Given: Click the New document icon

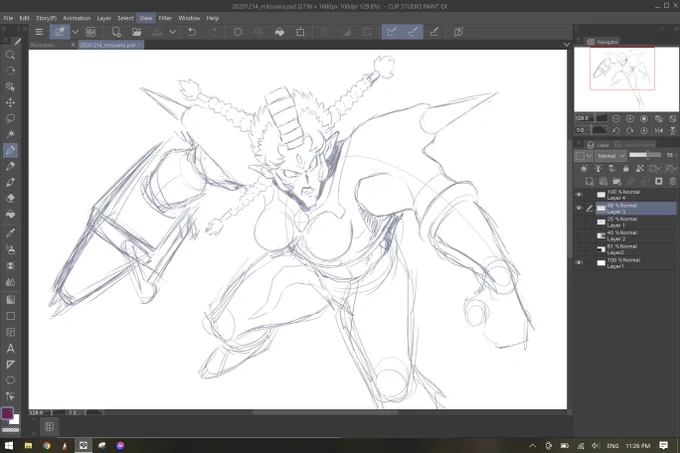Looking at the screenshot, I should point(116,32).
